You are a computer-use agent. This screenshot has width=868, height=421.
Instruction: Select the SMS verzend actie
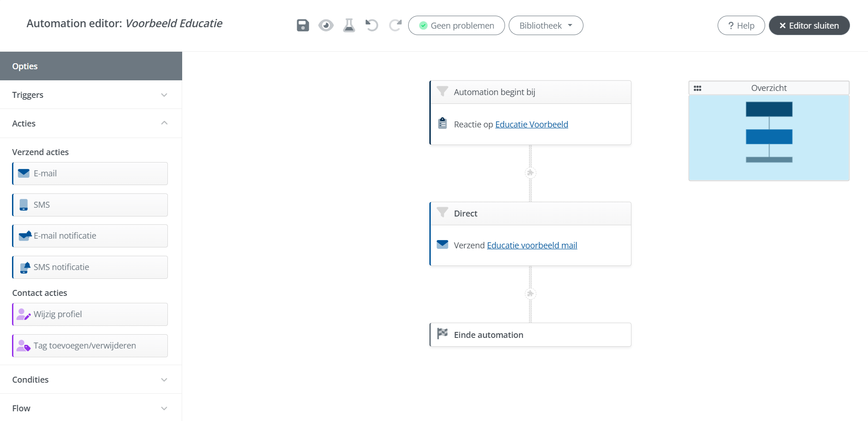pos(89,204)
